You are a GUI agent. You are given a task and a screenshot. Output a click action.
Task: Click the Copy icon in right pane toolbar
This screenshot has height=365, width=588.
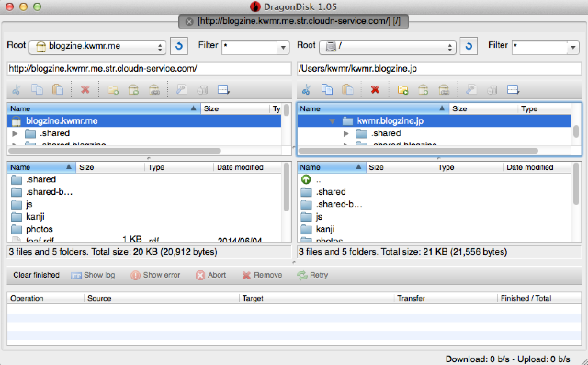point(327,90)
